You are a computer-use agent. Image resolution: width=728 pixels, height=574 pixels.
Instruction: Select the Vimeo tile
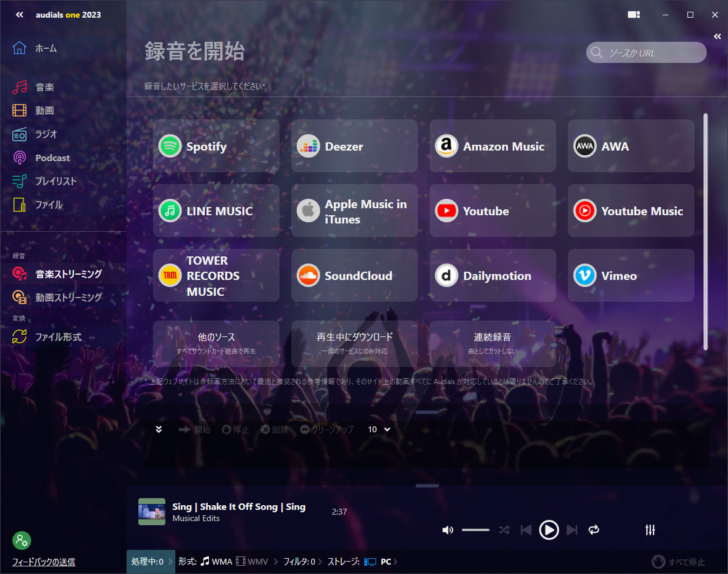pos(631,275)
